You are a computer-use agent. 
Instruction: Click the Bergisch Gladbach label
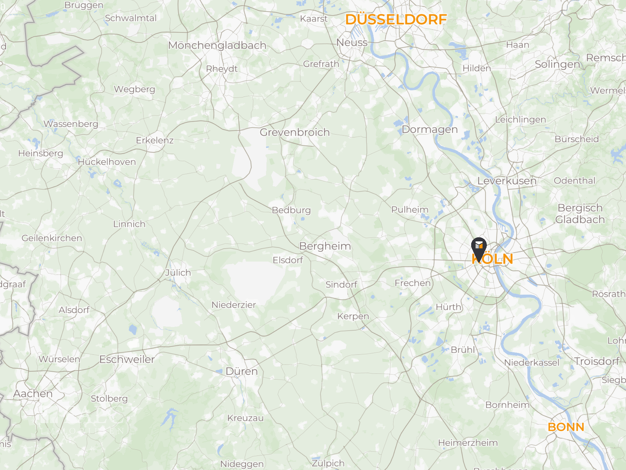(580, 214)
